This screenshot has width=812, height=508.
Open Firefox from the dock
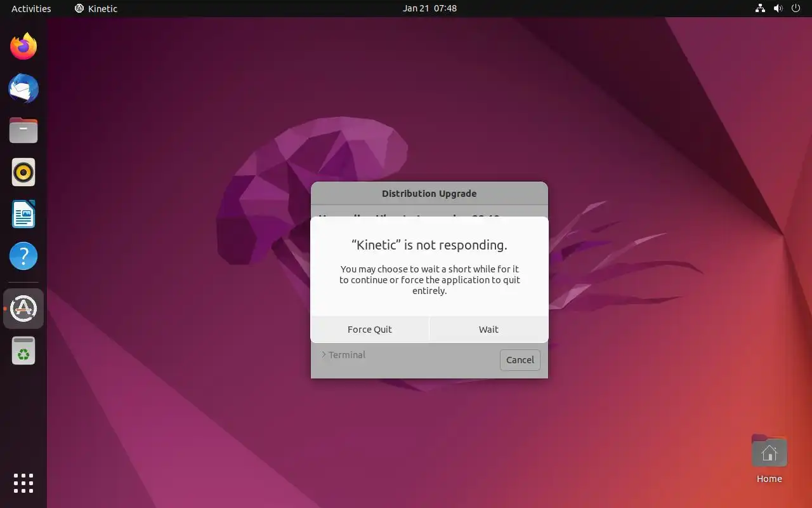coord(23,46)
